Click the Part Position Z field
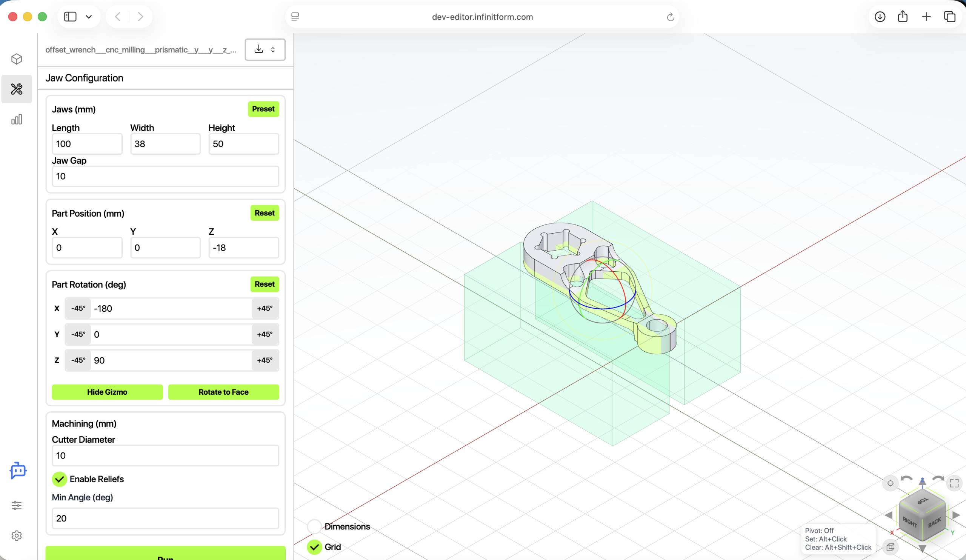The image size is (966, 560). [244, 248]
